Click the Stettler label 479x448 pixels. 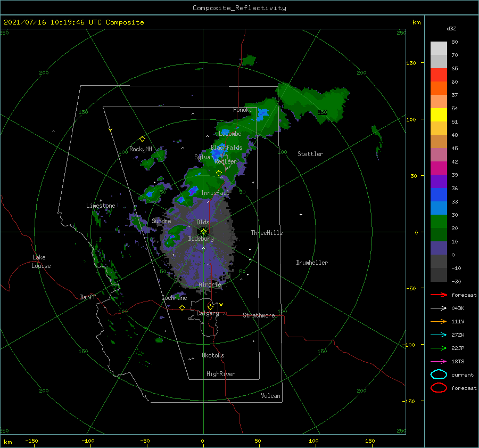tap(310, 154)
